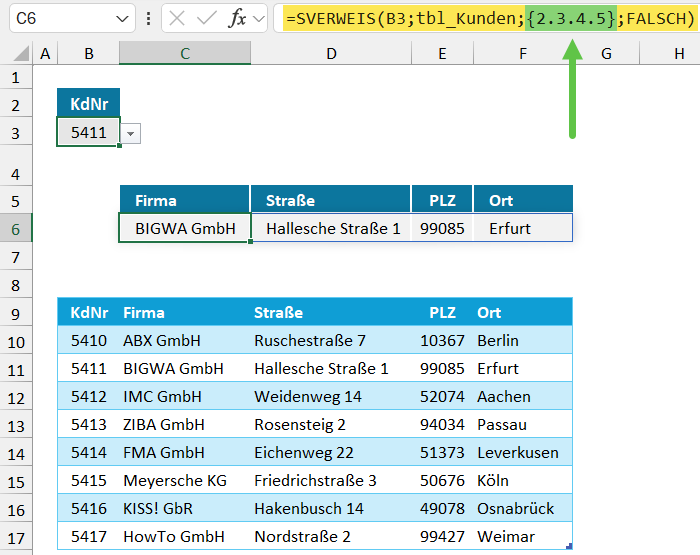Click the Name Box showing C6
Screen dimensions: 700x555
[x=60, y=19]
